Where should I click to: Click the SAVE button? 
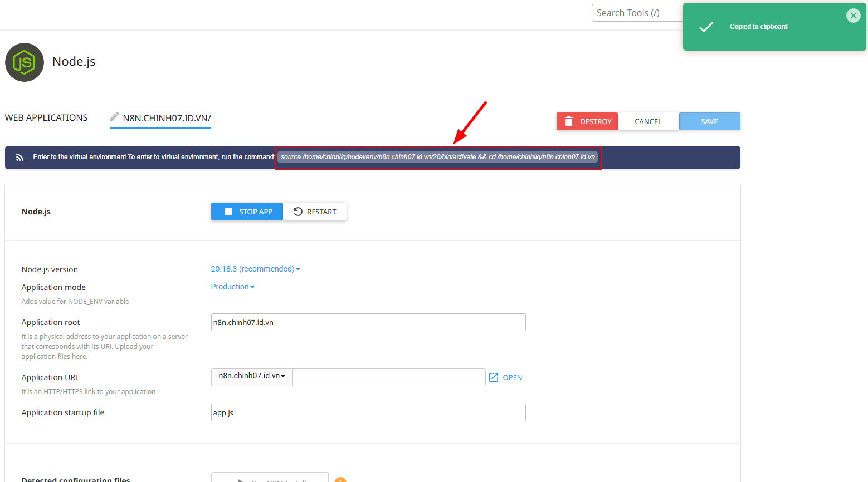click(710, 121)
